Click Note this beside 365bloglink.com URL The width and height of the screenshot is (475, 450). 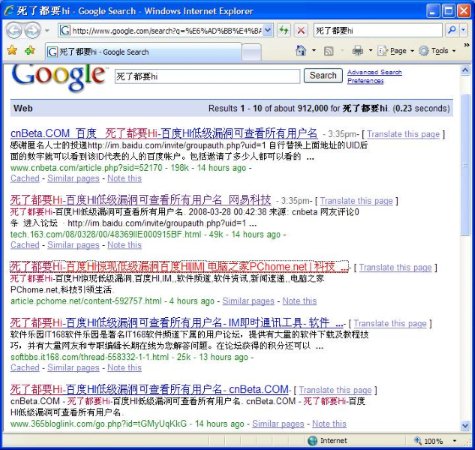pyautogui.click(x=329, y=424)
